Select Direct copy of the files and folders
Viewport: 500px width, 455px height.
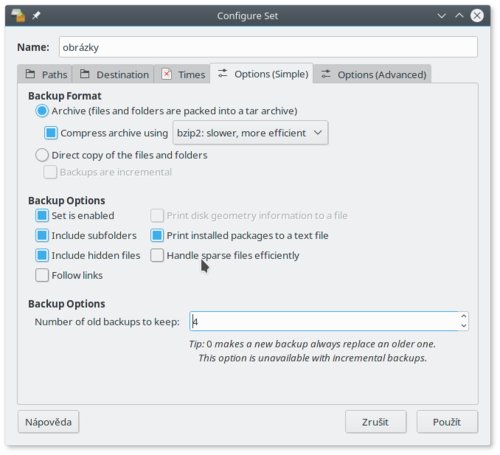pos(42,155)
